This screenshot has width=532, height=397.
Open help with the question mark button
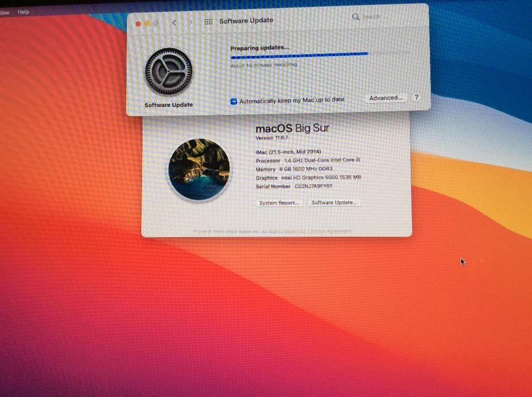click(x=416, y=98)
